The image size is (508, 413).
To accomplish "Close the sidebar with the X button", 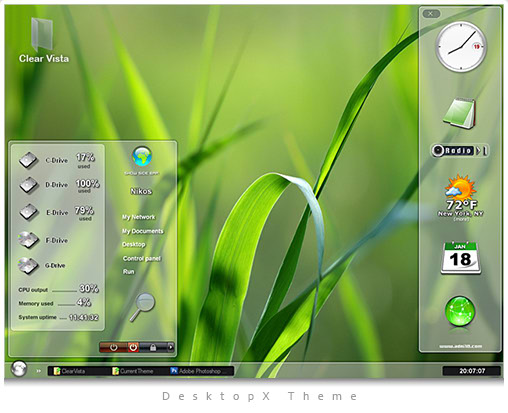I will [x=431, y=14].
